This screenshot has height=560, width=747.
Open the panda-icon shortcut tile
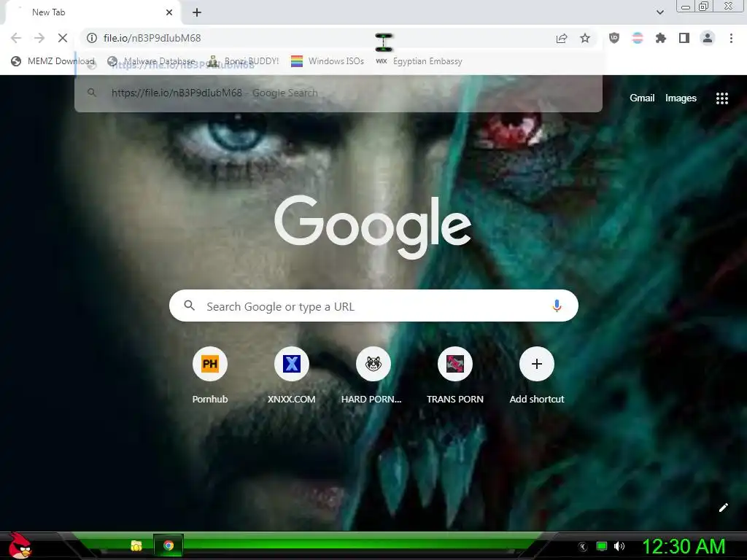[373, 364]
